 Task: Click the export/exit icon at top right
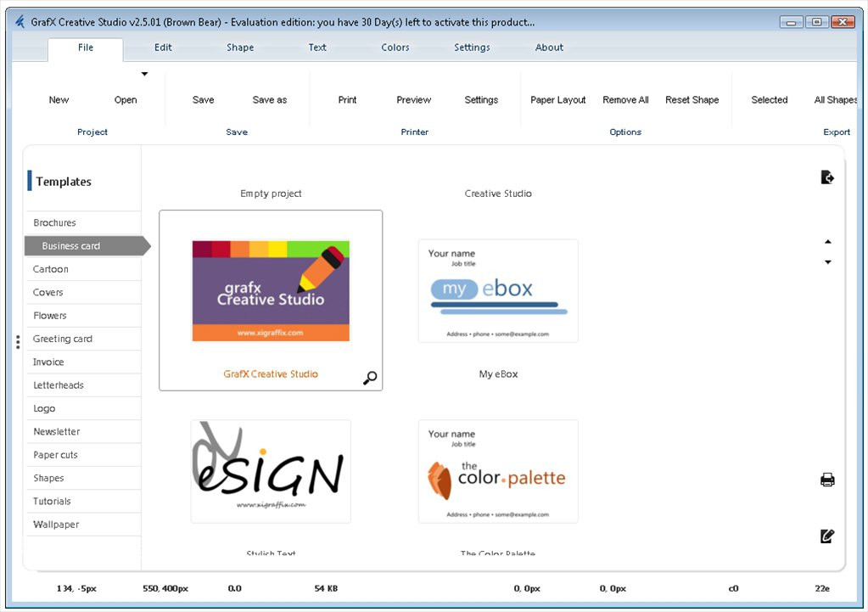827,177
